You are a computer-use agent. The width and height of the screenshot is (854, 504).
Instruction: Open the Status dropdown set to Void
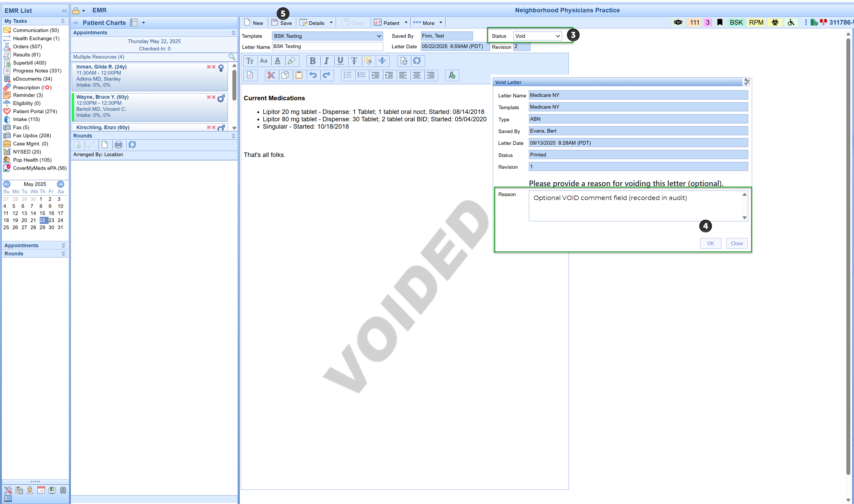[537, 36]
